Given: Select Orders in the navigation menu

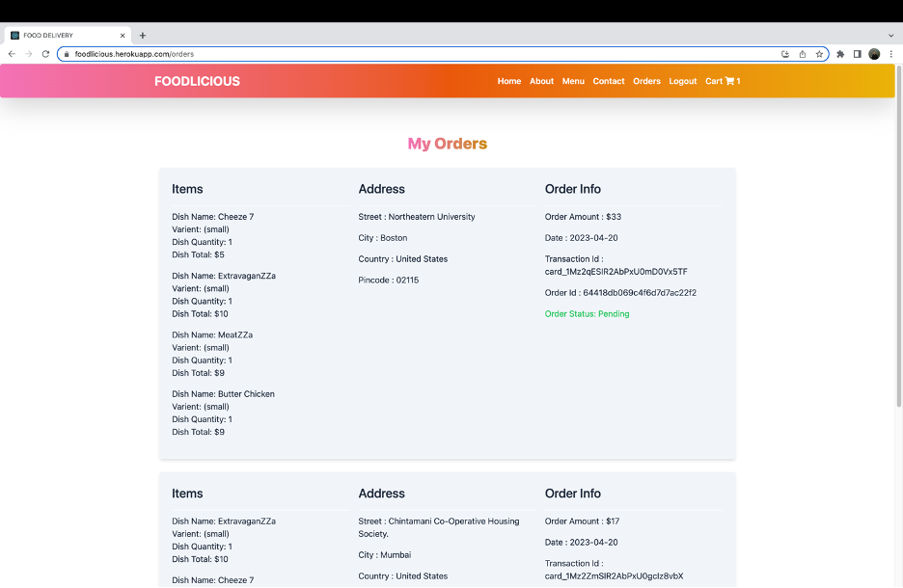Looking at the screenshot, I should click(x=646, y=81).
